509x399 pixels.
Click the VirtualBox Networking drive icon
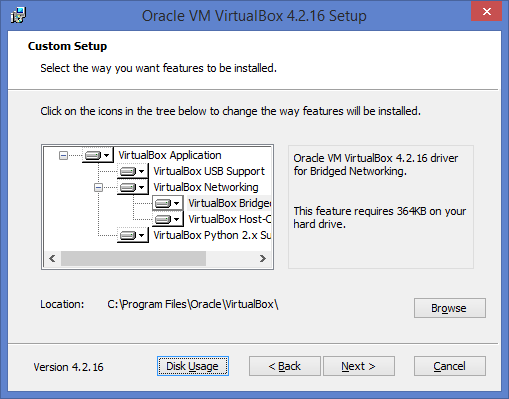(128, 187)
